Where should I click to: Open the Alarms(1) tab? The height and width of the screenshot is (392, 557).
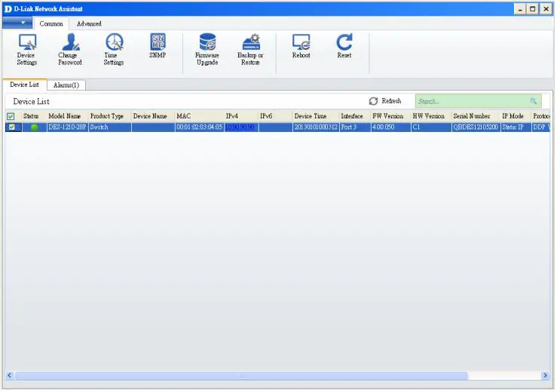click(x=66, y=85)
